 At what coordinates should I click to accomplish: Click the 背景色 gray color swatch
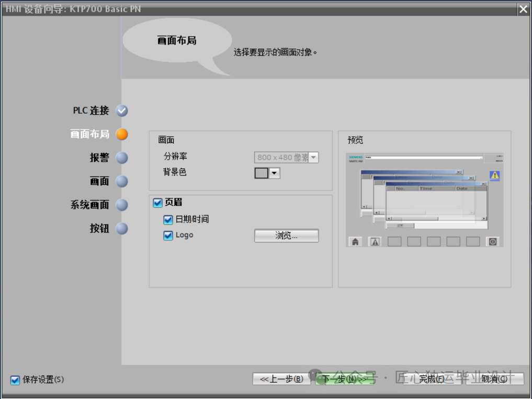click(x=261, y=173)
